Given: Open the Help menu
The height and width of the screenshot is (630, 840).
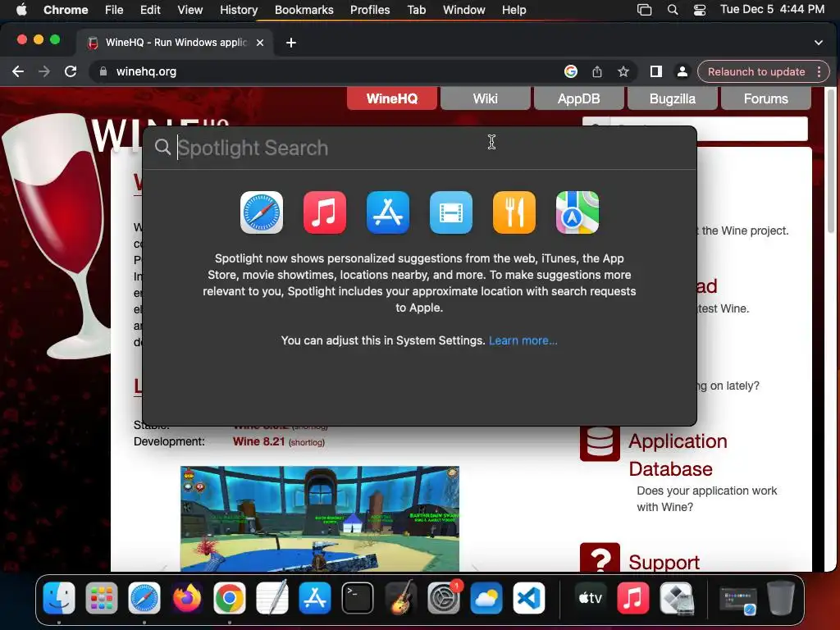Looking at the screenshot, I should [514, 10].
